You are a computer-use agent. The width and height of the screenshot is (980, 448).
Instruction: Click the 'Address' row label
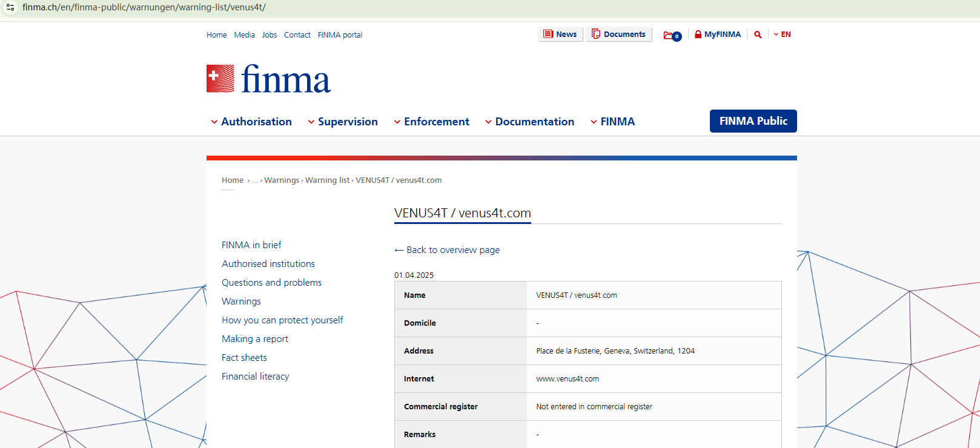pyautogui.click(x=419, y=351)
